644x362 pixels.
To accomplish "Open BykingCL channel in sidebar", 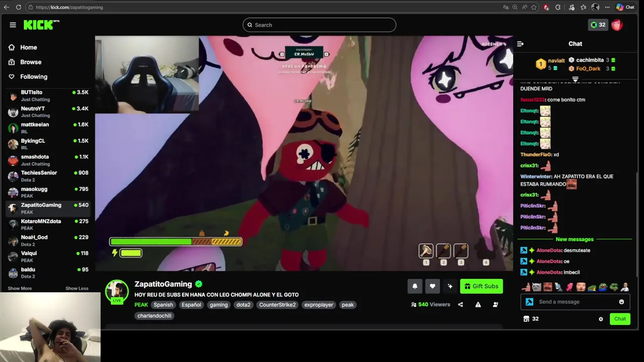I will (x=48, y=144).
